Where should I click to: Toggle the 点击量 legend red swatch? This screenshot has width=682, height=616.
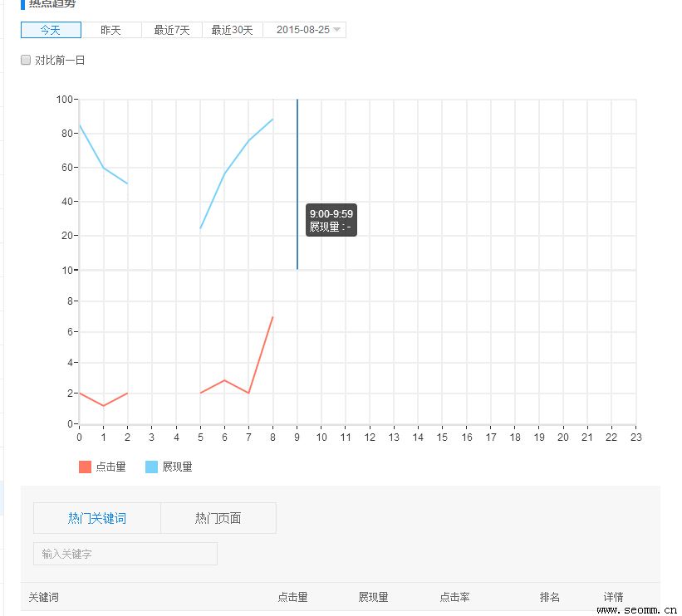[x=85, y=467]
